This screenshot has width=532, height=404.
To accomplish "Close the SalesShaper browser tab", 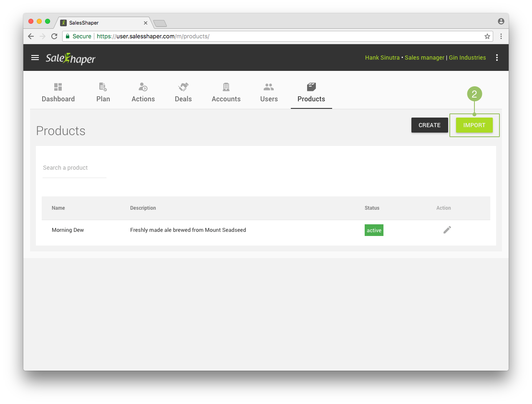I will [146, 23].
